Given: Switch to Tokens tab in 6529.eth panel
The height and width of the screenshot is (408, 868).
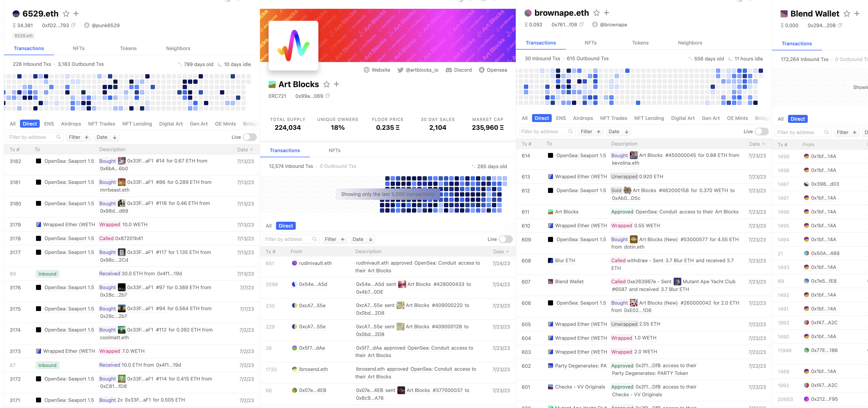Looking at the screenshot, I should (128, 48).
